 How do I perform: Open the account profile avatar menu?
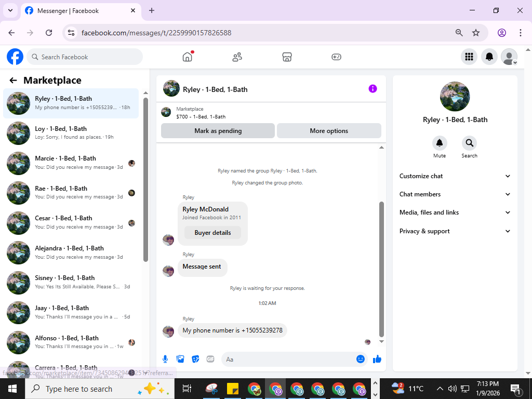(x=509, y=57)
